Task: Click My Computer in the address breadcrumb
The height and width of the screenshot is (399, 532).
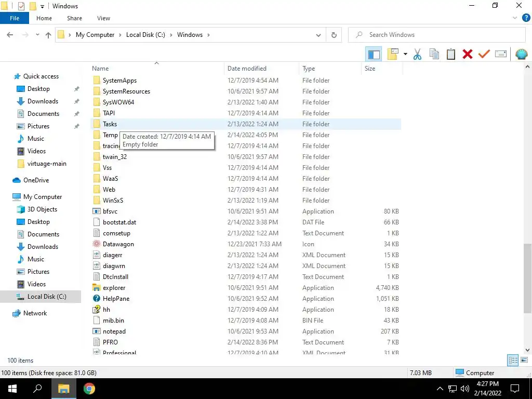Action: click(x=95, y=35)
